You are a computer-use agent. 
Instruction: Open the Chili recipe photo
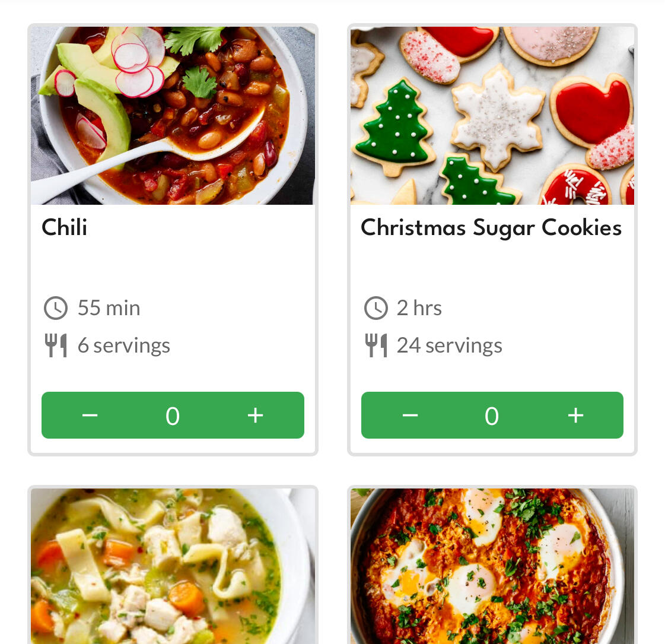pos(173,116)
